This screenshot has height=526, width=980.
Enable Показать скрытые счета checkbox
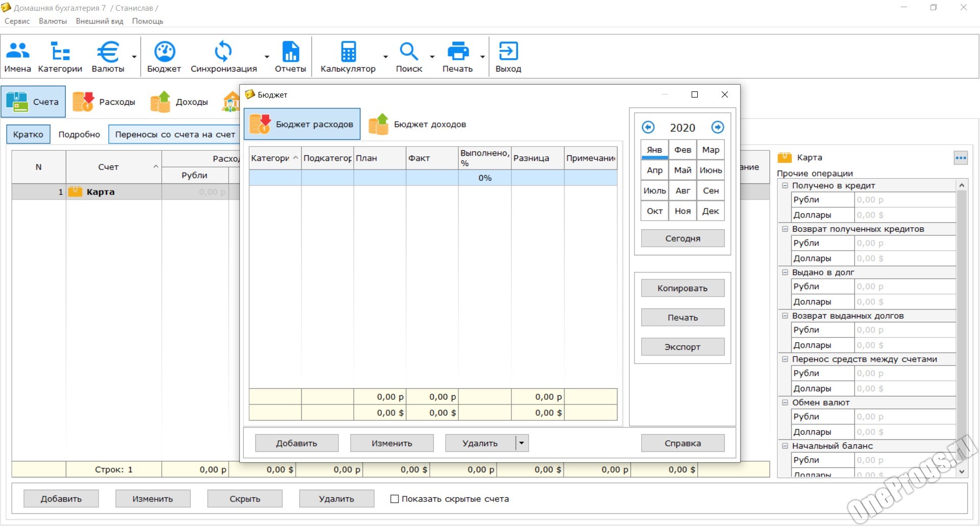395,499
